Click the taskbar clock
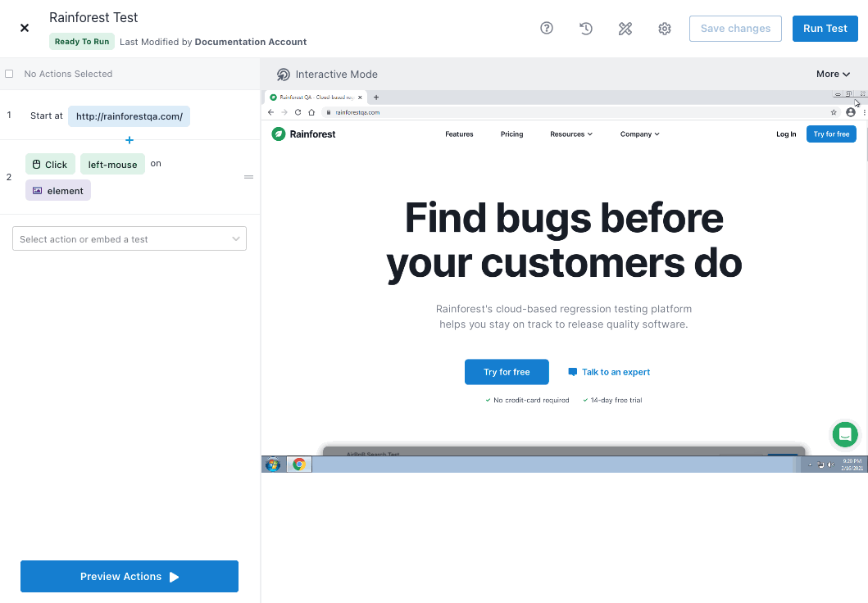 point(852,465)
